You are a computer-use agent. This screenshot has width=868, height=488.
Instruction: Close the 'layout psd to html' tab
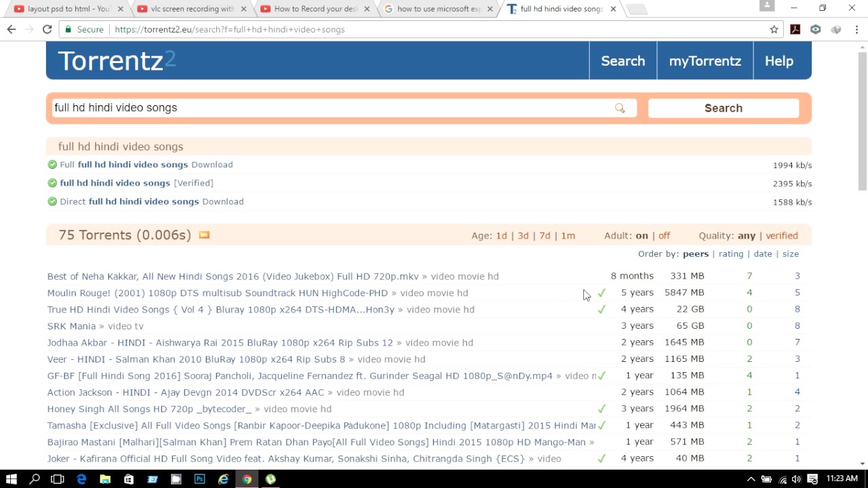(121, 9)
